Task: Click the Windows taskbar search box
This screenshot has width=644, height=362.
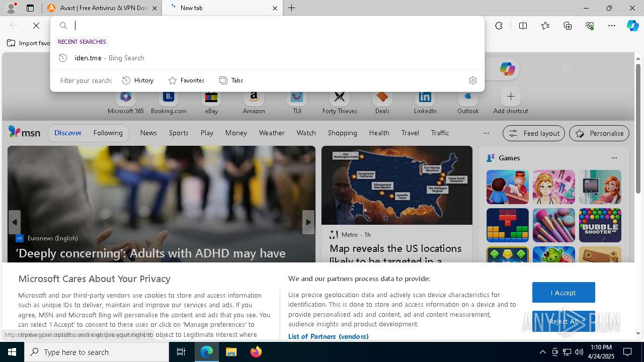Action: (97, 352)
